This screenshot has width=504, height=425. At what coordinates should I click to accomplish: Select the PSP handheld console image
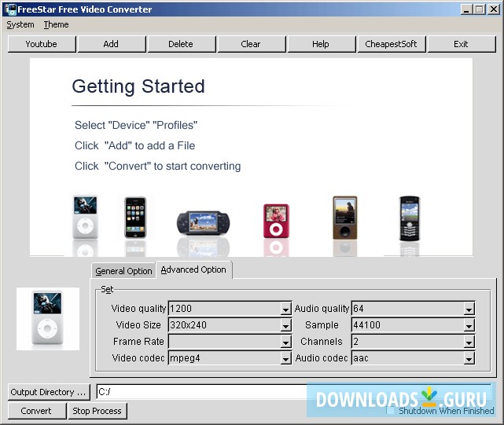pos(203,223)
